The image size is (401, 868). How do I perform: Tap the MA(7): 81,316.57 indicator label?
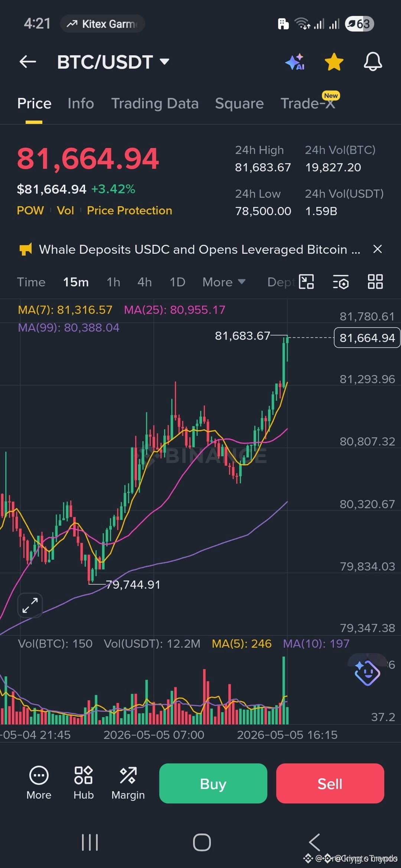(65, 310)
